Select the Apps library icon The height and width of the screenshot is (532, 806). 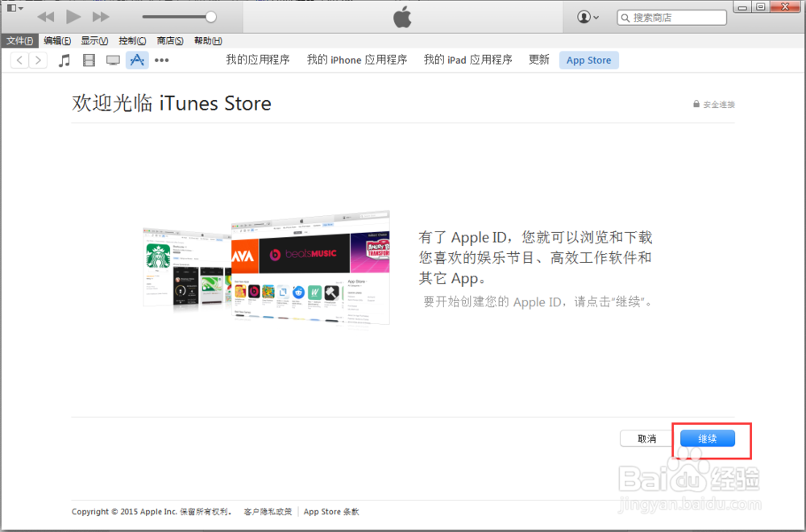137,60
